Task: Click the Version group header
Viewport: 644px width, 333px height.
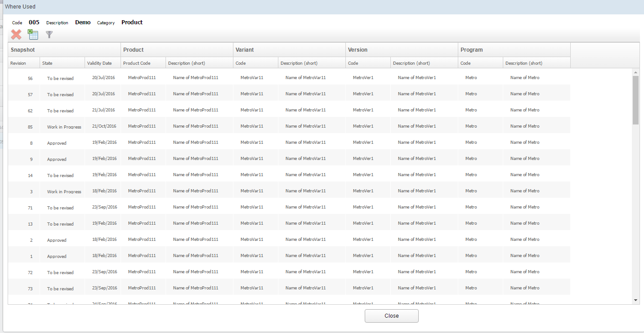Action: tap(358, 50)
